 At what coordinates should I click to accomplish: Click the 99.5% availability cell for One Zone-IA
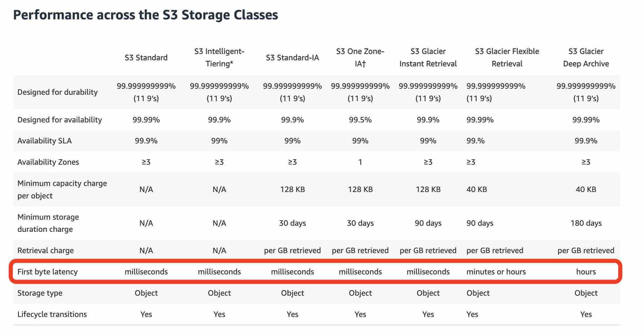coord(360,120)
